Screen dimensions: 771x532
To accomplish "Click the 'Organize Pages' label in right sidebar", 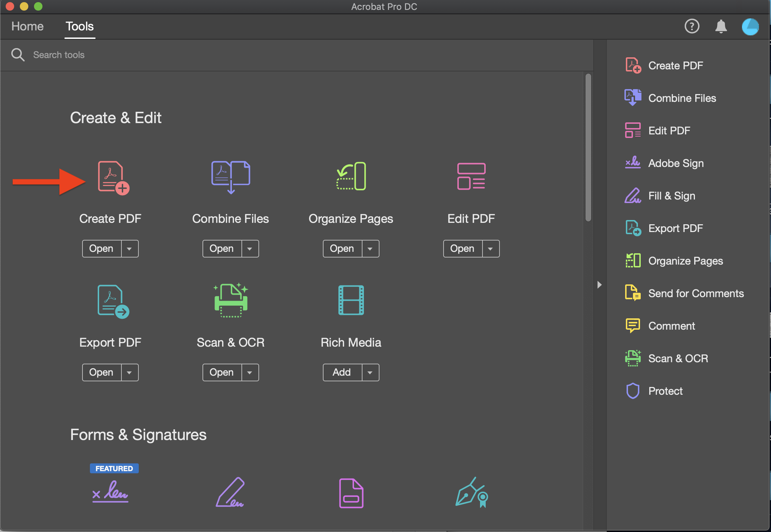I will pyautogui.click(x=686, y=261).
